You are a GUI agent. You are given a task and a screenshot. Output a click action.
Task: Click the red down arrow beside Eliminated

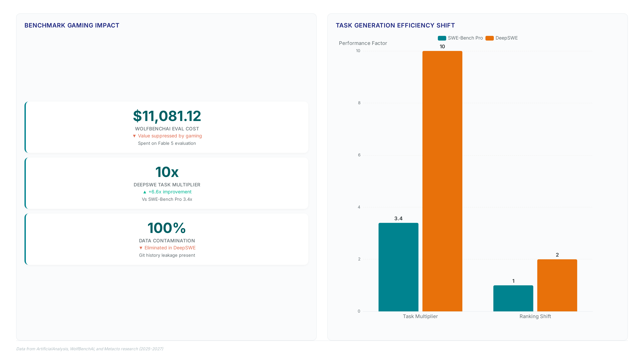pos(141,248)
